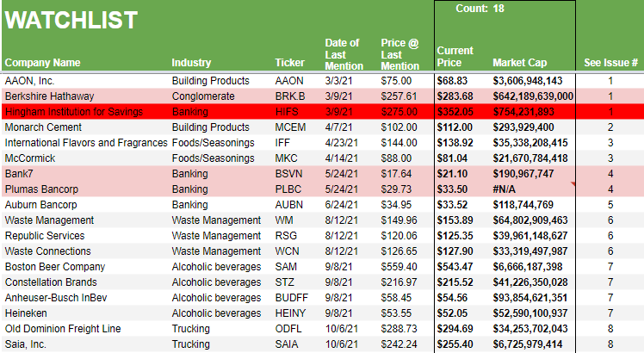Select the $93,854,621,351 market cap cell
Viewport: 644px width, 353px height.
click(x=530, y=298)
